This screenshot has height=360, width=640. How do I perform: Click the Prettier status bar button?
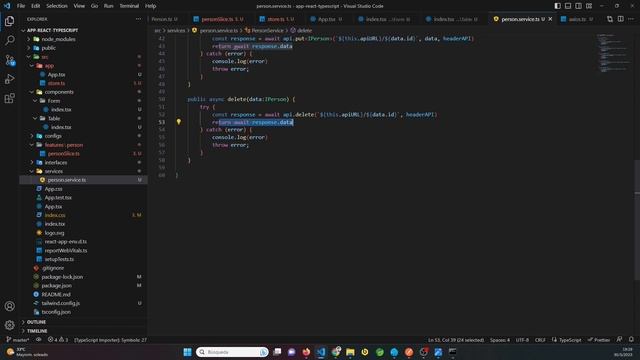pyautogui.click(x=598, y=340)
